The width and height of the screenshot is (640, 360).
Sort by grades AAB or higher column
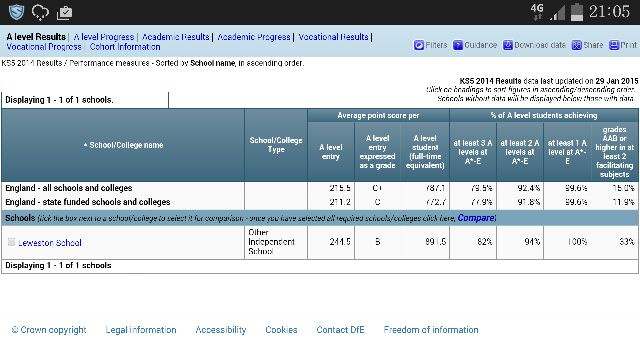[x=614, y=152]
